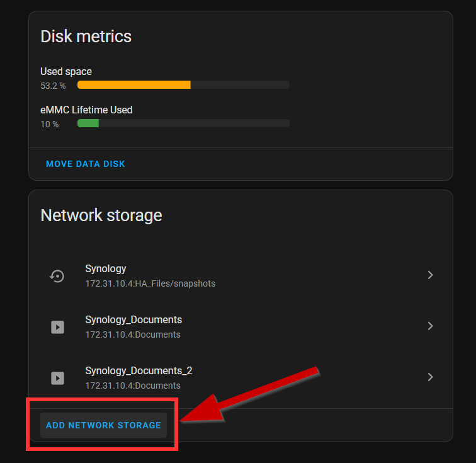Expand the Synology_Documents_2 chevron arrow
Image resolution: width=476 pixels, height=463 pixels.
[430, 377]
